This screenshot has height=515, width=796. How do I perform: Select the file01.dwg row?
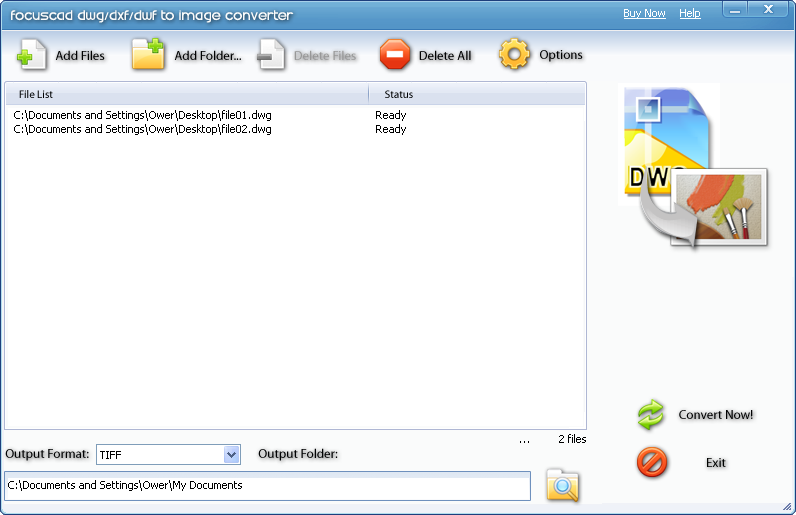295,115
